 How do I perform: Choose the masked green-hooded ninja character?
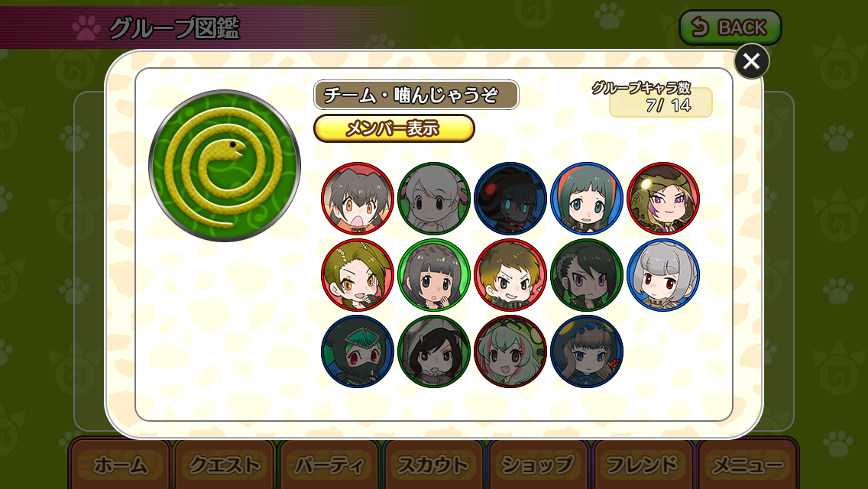[x=358, y=351]
